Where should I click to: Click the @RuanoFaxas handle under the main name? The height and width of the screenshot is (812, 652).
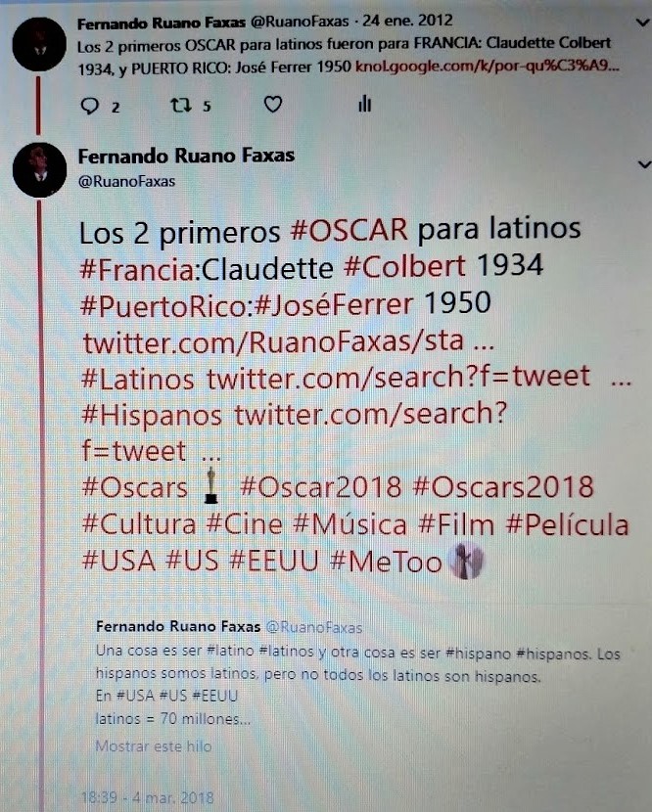pyautogui.click(x=126, y=182)
